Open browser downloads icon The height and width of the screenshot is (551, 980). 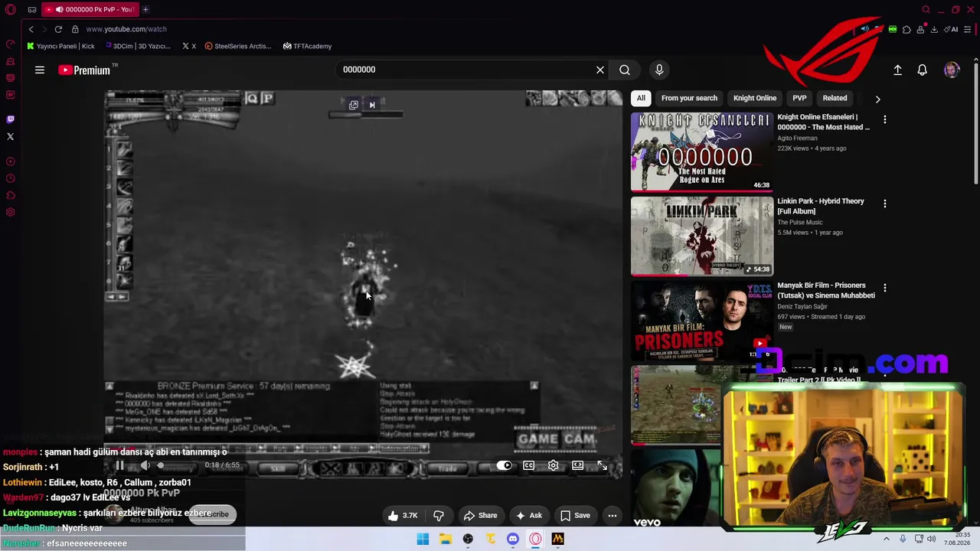(934, 29)
